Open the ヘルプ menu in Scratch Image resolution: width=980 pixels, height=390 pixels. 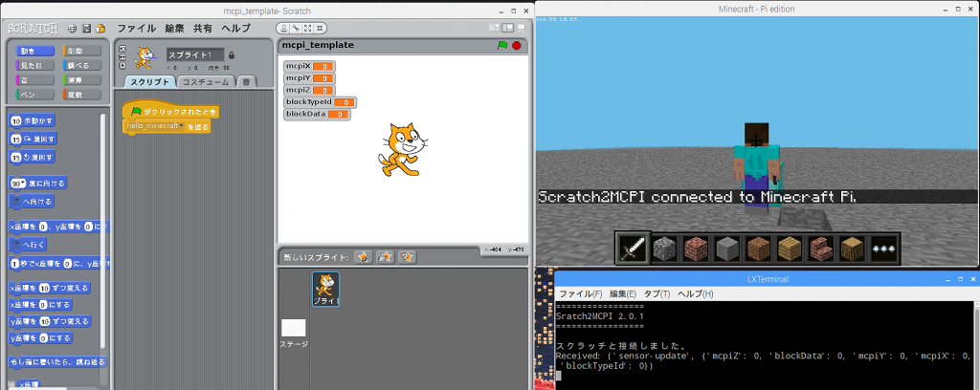(236, 28)
